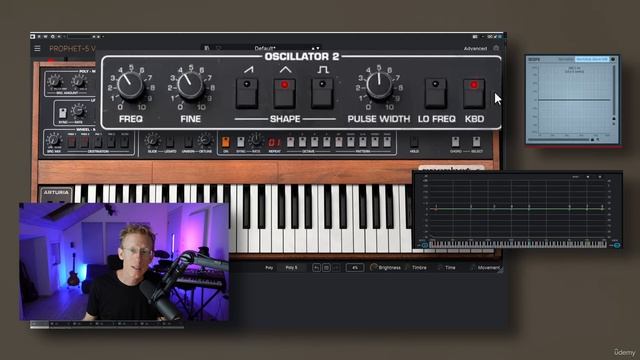Toggle the triangle shape switch
The height and width of the screenshot is (360, 640).
[284, 93]
